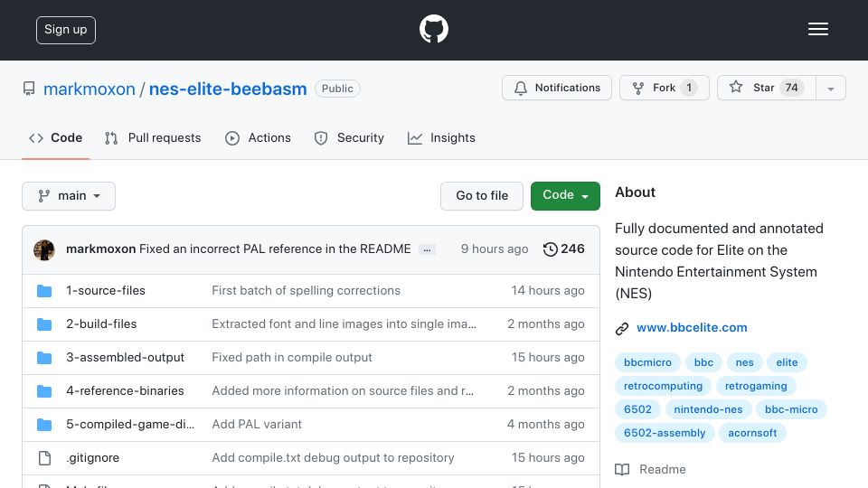Select the retrogaming topic tag
The image size is (868, 488).
pyautogui.click(x=756, y=386)
